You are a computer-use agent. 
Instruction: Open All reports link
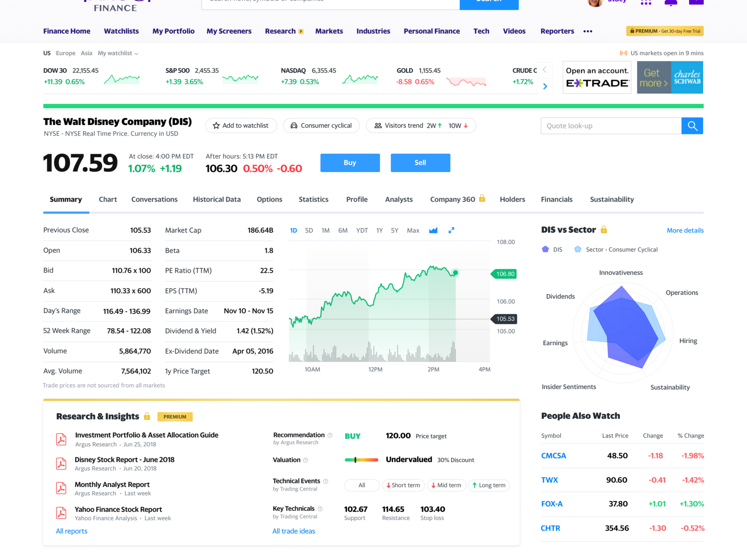point(71,531)
